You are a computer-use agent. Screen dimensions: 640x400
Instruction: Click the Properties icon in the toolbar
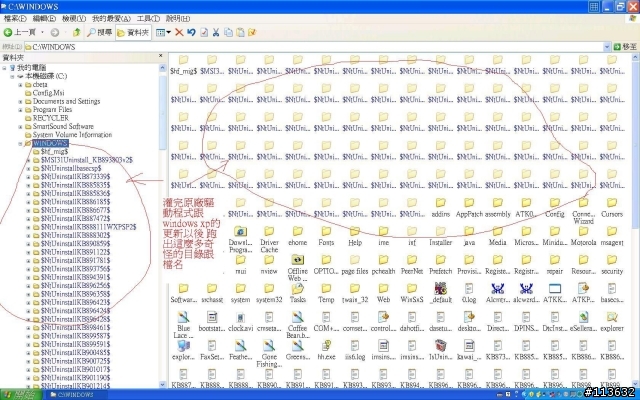tap(204, 32)
